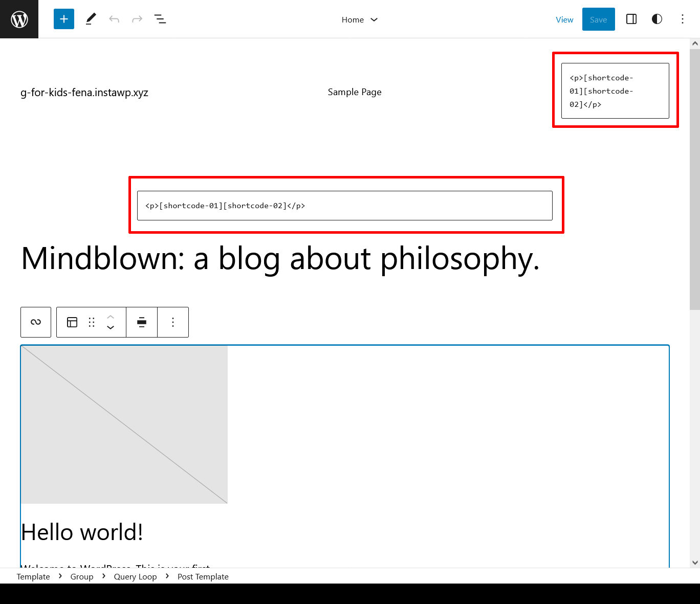The image size is (700, 604).
Task: Open the block options kebab menu
Action: click(173, 322)
